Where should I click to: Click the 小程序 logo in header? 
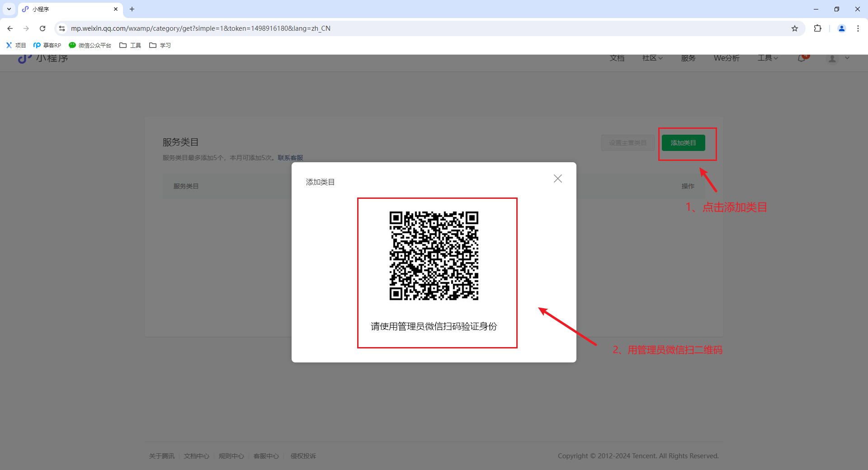point(43,58)
